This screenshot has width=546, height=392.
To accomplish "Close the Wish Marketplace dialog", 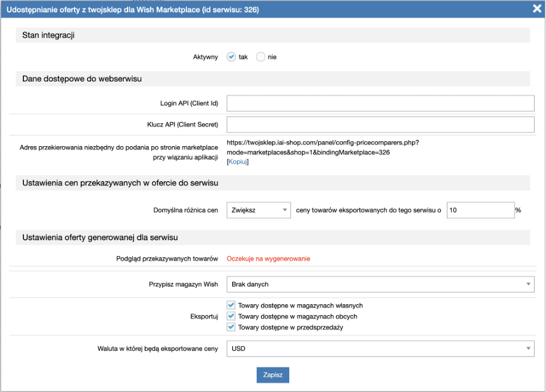I will coord(536,8).
